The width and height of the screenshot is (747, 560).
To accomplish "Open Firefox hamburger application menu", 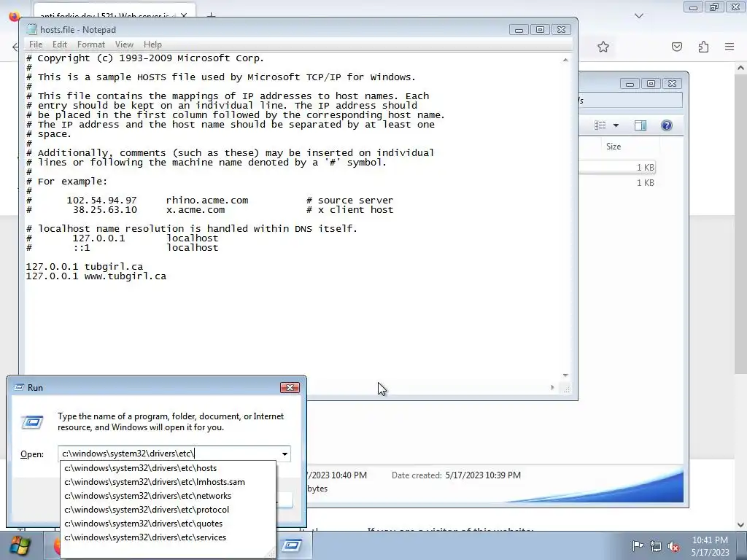I will pyautogui.click(x=729, y=47).
